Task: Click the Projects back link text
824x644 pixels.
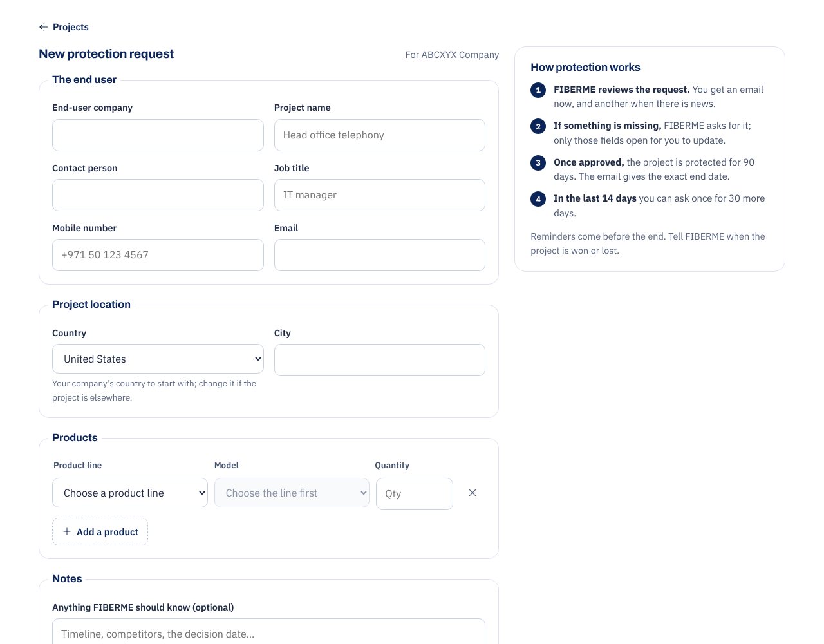Action: click(x=71, y=27)
